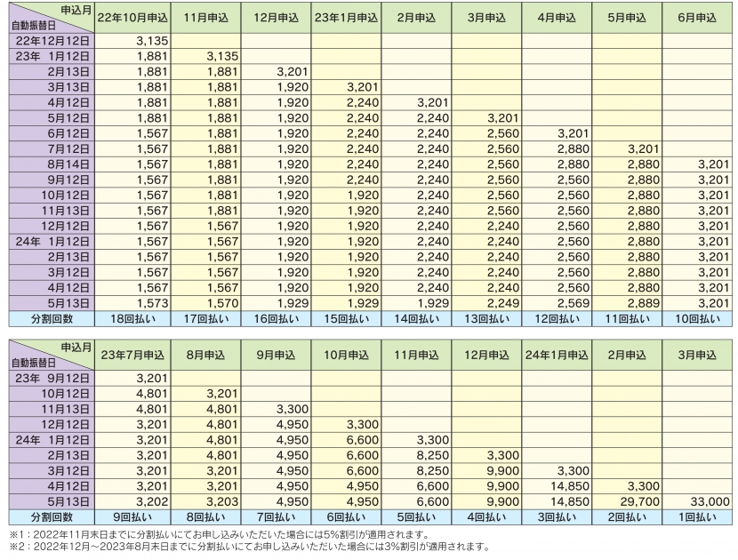738x560 pixels.
Task: Select the '23年7月申込' column header
Action: tap(132, 355)
